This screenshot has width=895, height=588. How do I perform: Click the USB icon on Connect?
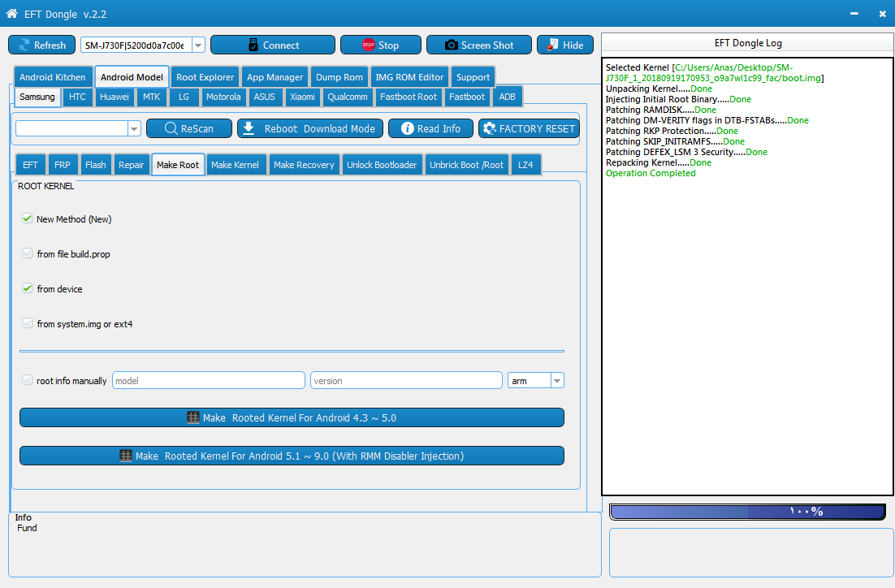pyautogui.click(x=253, y=45)
